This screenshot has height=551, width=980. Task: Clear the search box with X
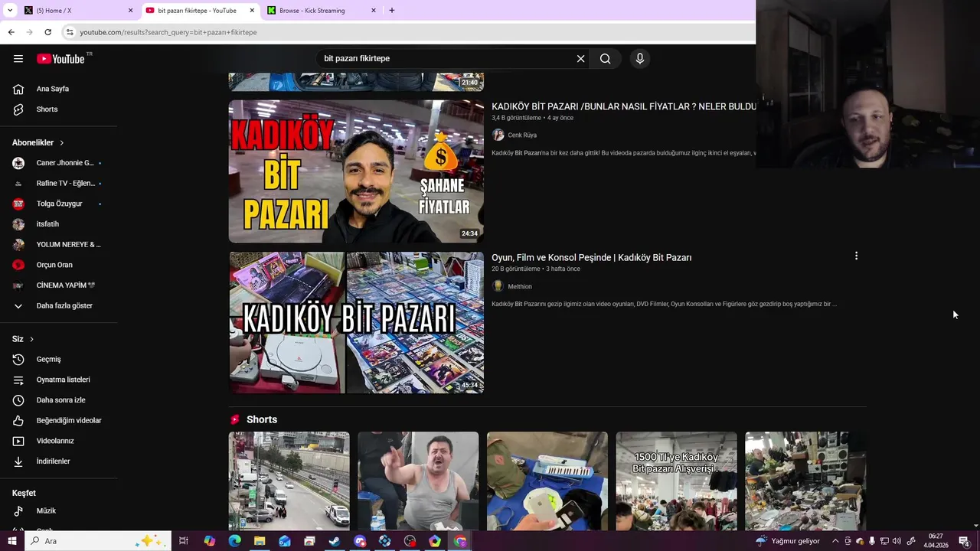[x=580, y=59]
